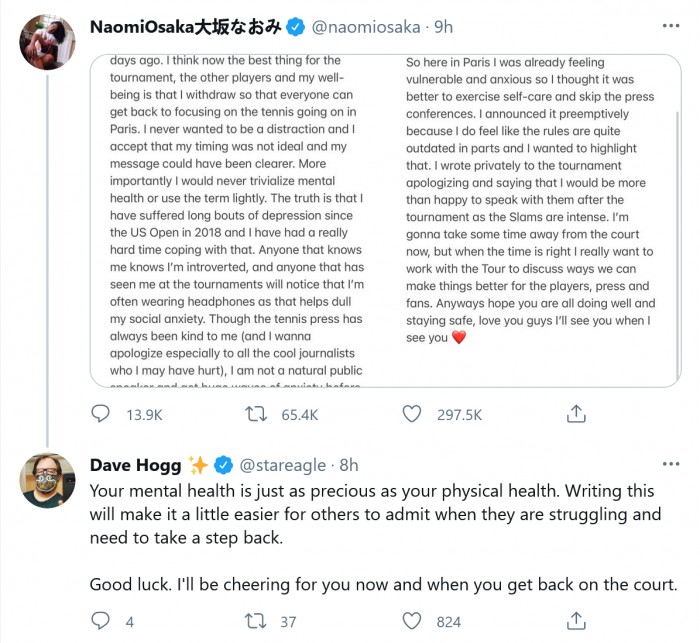
Task: Open reply via the 8h timestamp
Action: (x=347, y=465)
